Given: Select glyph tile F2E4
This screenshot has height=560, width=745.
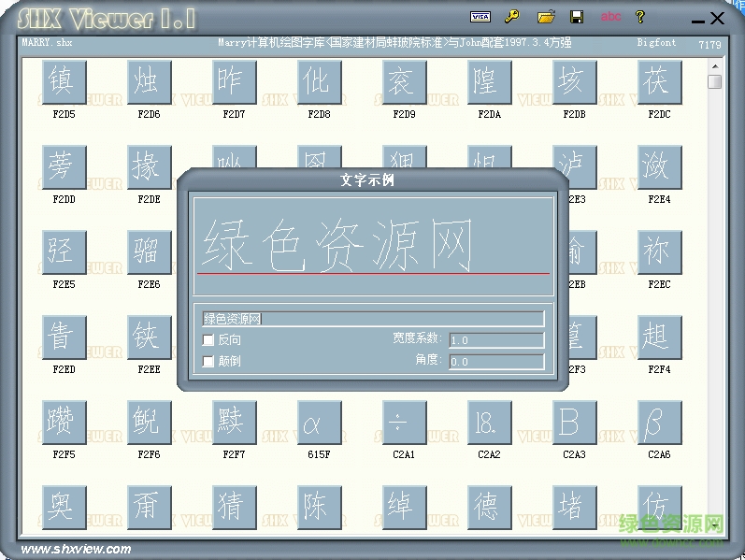Looking at the screenshot, I should coord(659,166).
